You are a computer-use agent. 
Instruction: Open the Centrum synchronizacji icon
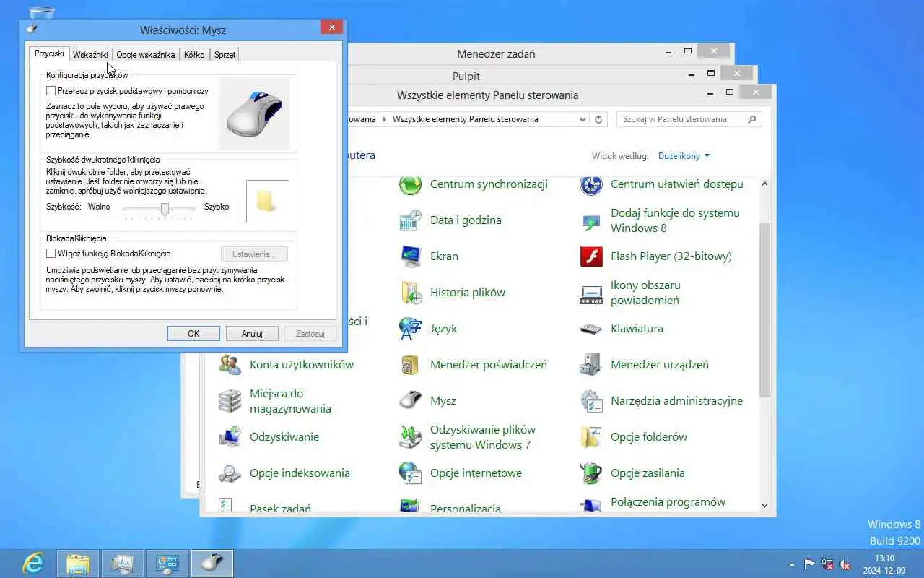pos(410,184)
